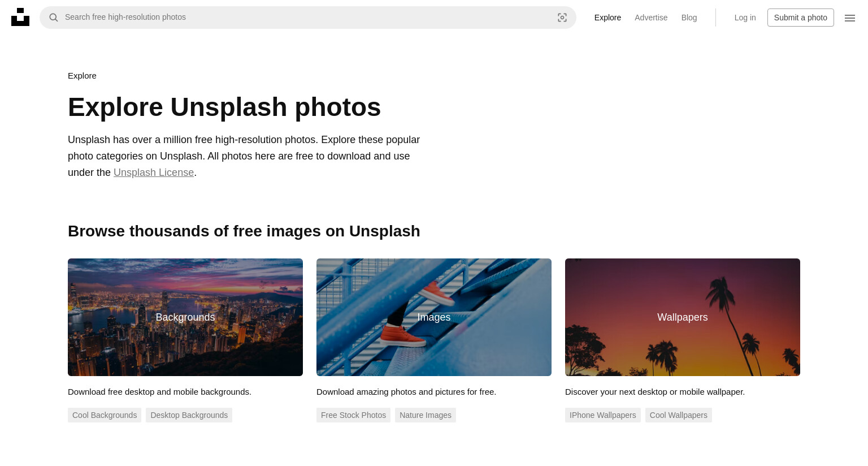
Task: Click 'Download free desktop and mobile backgrounds' text
Action: coord(159,392)
